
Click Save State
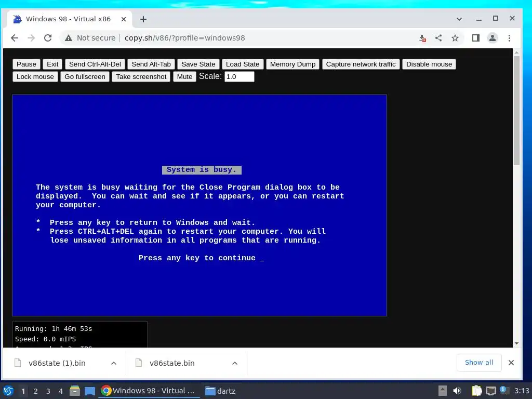198,64
